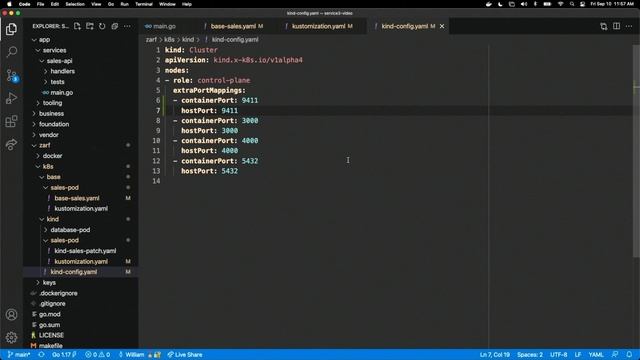Click the main branch indicator in status bar
This screenshot has width=640, height=360.
point(19,355)
